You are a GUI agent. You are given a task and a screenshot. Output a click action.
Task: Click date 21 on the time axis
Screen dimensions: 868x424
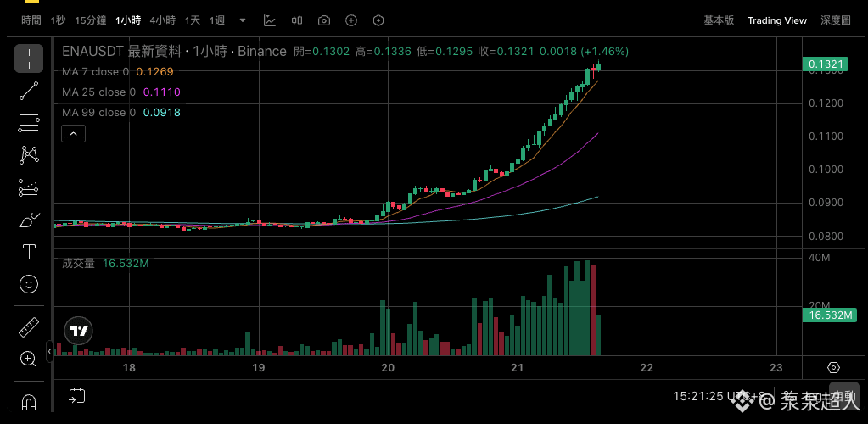(517, 368)
